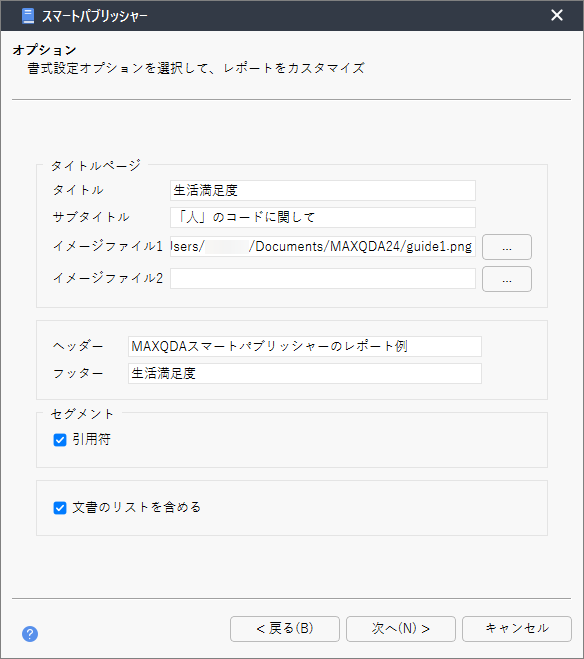Click the blue help question mark icon
This screenshot has width=584, height=659.
(30, 634)
